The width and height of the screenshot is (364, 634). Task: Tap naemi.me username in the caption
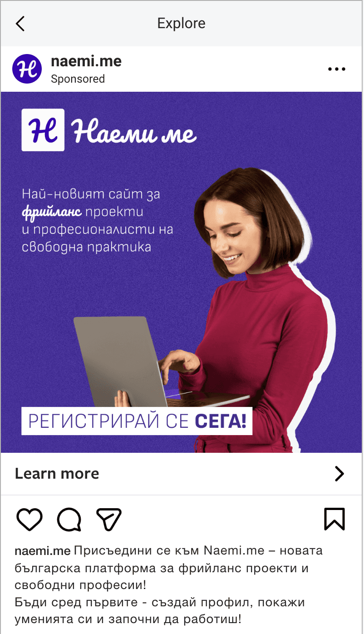coord(43,551)
